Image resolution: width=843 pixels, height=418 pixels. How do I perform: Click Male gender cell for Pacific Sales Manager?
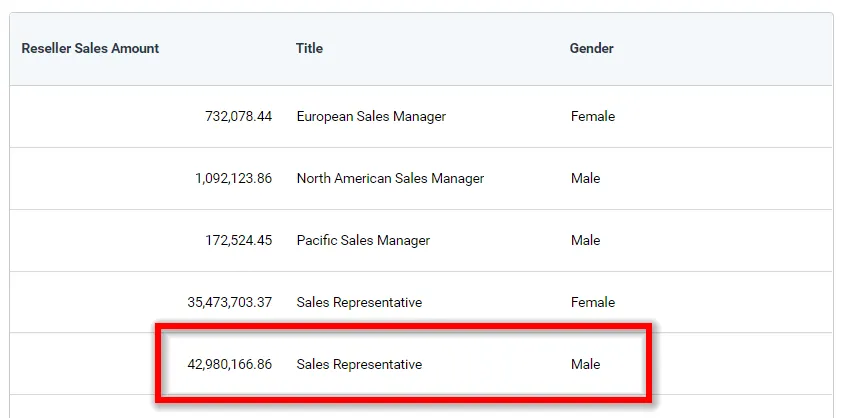(585, 240)
